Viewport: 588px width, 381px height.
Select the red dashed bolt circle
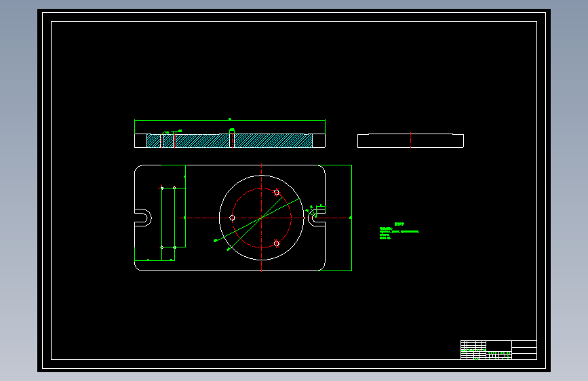pos(261,218)
